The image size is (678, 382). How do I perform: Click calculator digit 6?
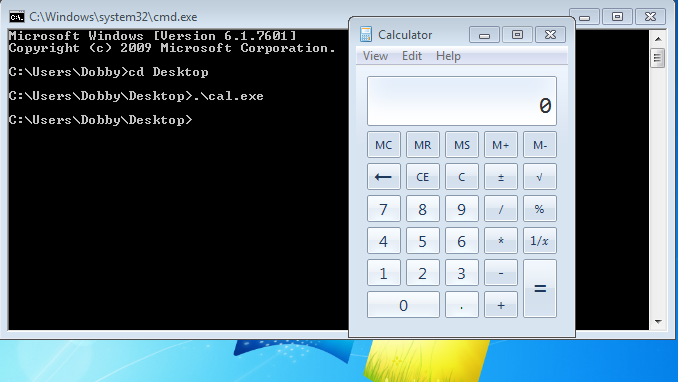coord(462,241)
